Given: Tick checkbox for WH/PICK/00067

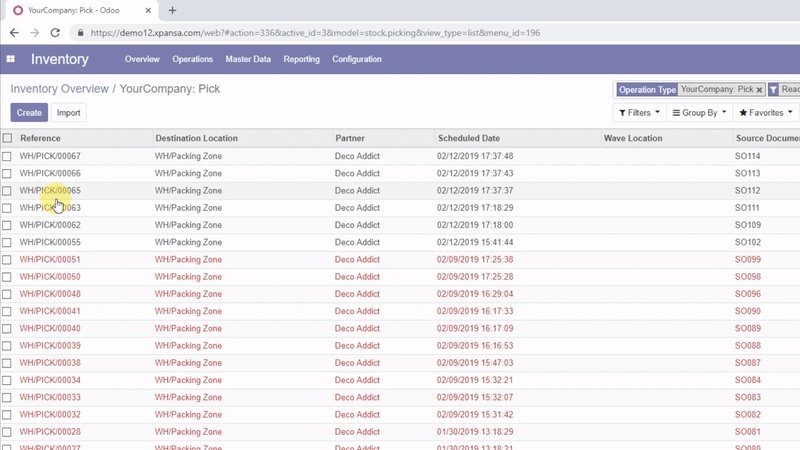Looking at the screenshot, I should click(x=7, y=156).
